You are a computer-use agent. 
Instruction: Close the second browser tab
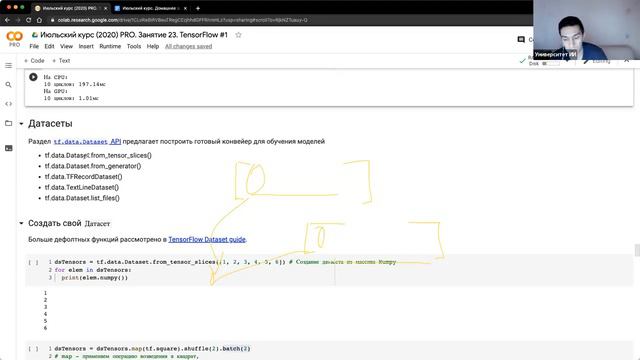[x=185, y=8]
